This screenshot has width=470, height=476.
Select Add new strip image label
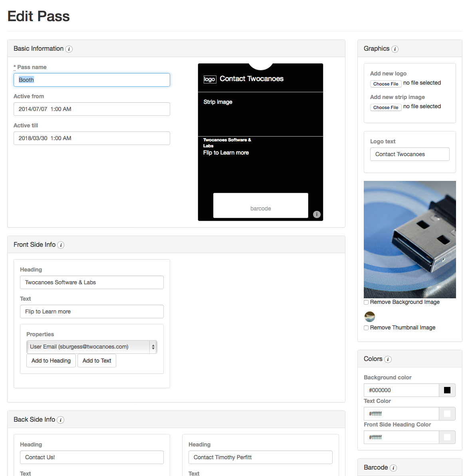pyautogui.click(x=397, y=97)
